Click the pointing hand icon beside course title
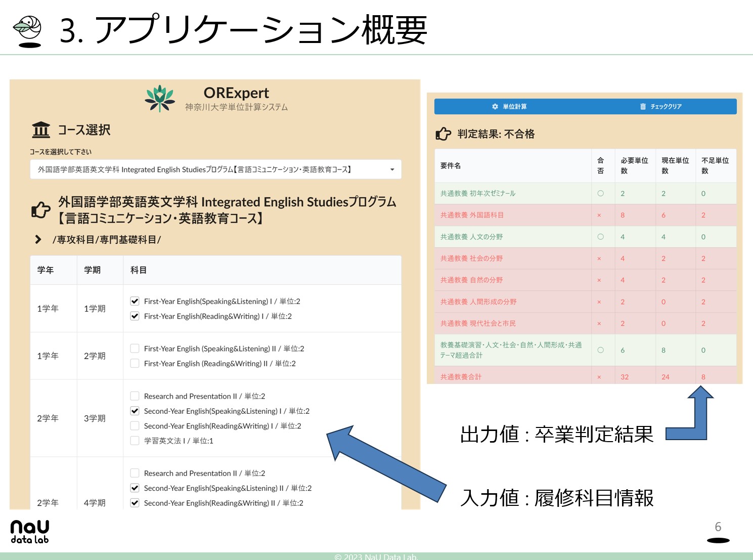 coord(41,209)
